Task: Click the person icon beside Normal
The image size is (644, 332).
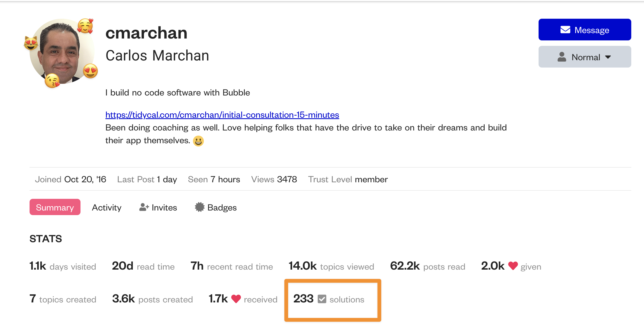Action: tap(562, 57)
